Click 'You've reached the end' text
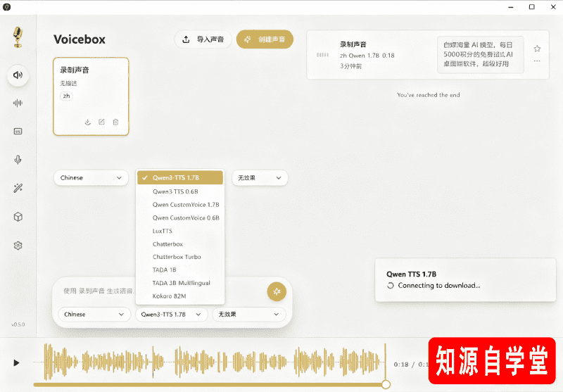This screenshot has width=563, height=392. coord(429,95)
